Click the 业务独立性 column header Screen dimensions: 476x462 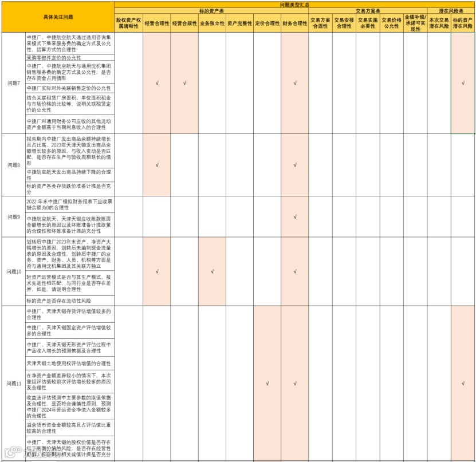(212, 23)
